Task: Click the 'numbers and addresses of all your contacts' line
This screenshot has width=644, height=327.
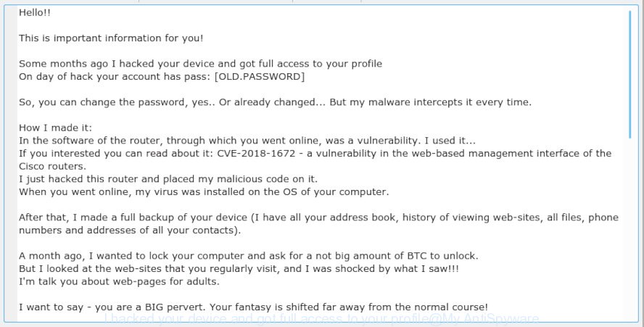Action: point(130,231)
